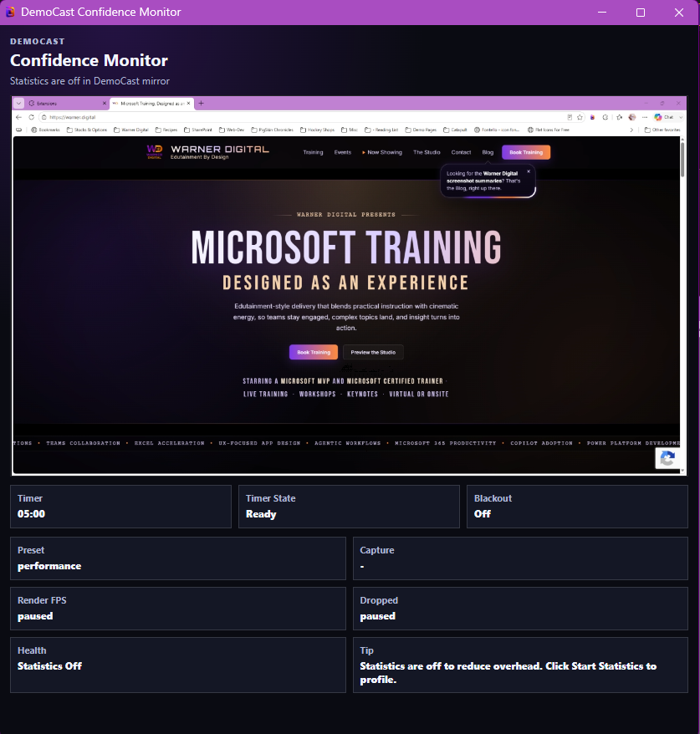Reload the mirrored browser page
The width and height of the screenshot is (700, 734).
pyautogui.click(x=32, y=117)
